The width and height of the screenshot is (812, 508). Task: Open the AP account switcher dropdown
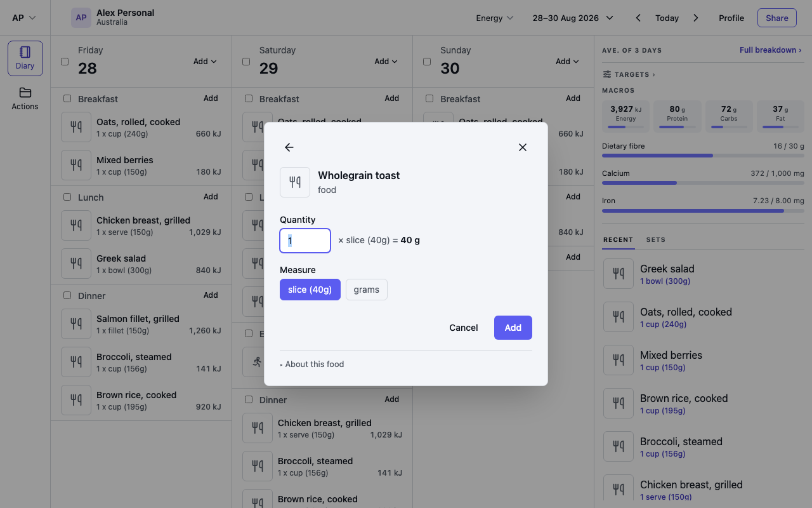[24, 18]
